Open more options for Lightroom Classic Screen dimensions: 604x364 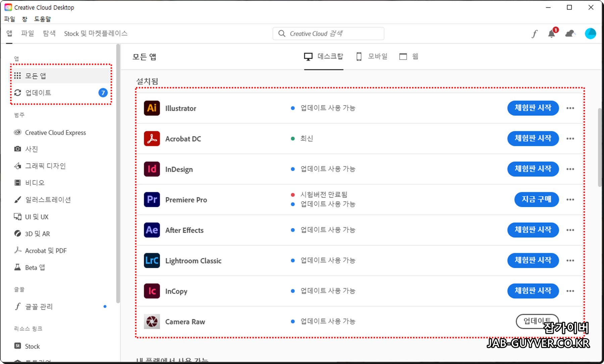(x=570, y=261)
